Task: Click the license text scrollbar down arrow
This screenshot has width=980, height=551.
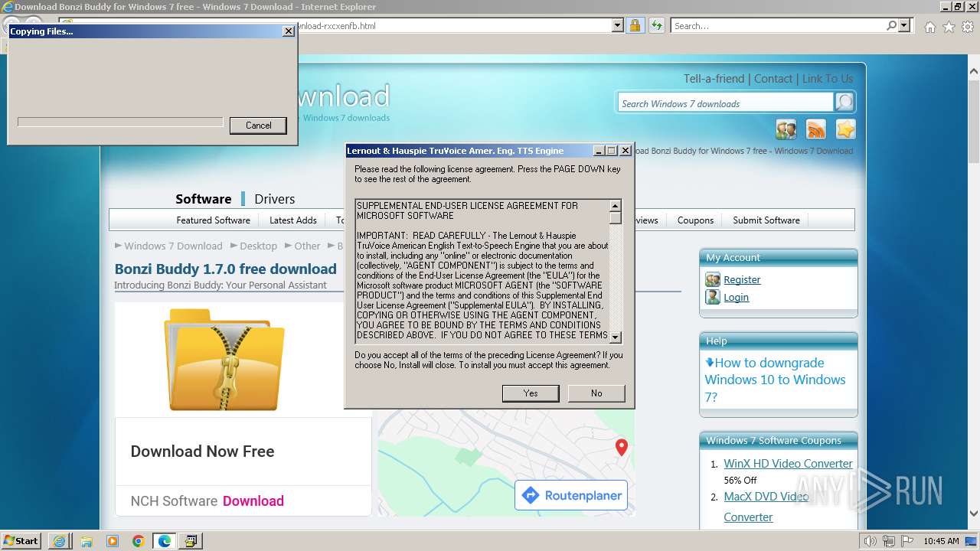Action: pos(615,337)
